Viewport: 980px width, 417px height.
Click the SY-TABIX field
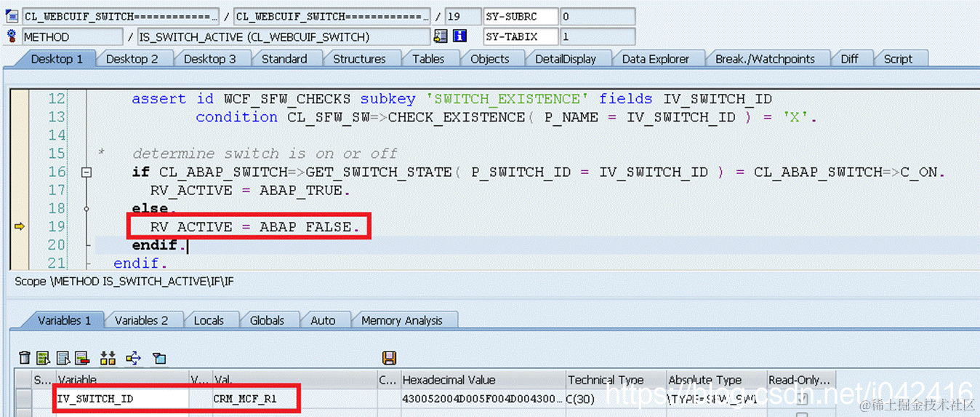[x=521, y=36]
